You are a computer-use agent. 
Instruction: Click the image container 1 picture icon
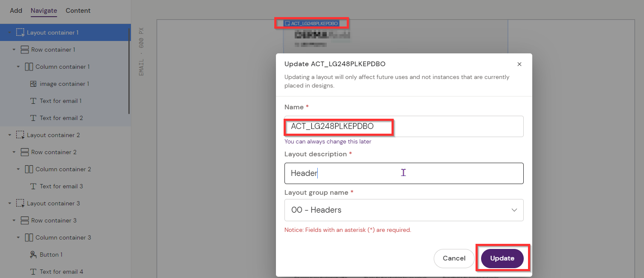point(33,84)
